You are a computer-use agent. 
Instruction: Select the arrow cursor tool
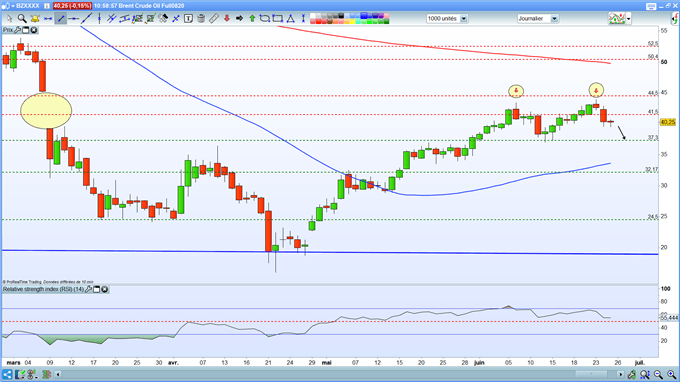[10, 18]
